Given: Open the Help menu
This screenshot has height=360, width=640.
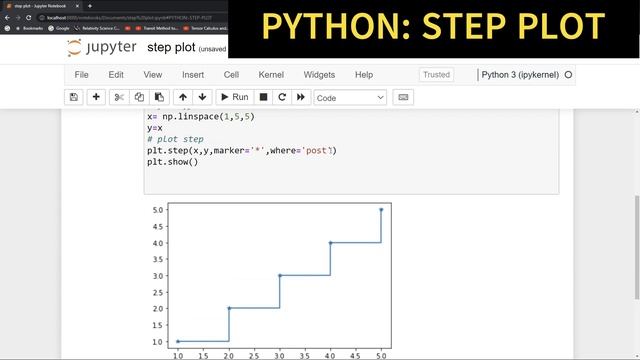Looking at the screenshot, I should [364, 75].
